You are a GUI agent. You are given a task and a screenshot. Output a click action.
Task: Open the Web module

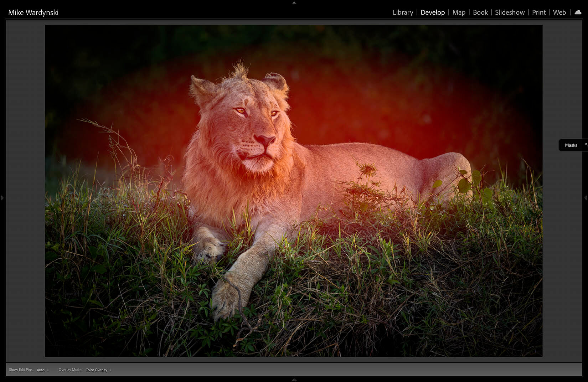coord(559,12)
